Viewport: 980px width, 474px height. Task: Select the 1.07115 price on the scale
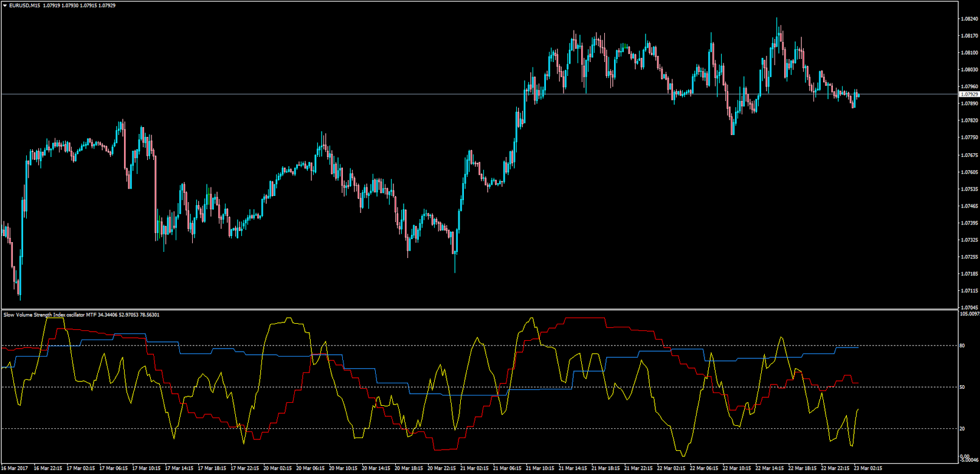coord(969,291)
